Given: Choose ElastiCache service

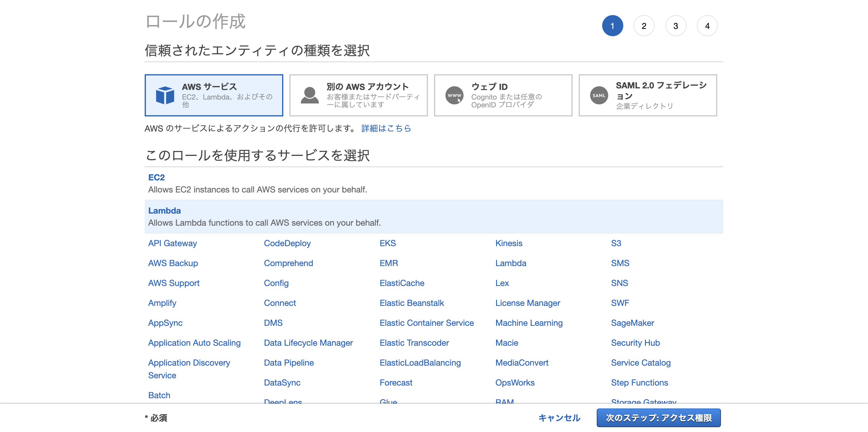Looking at the screenshot, I should [x=402, y=283].
